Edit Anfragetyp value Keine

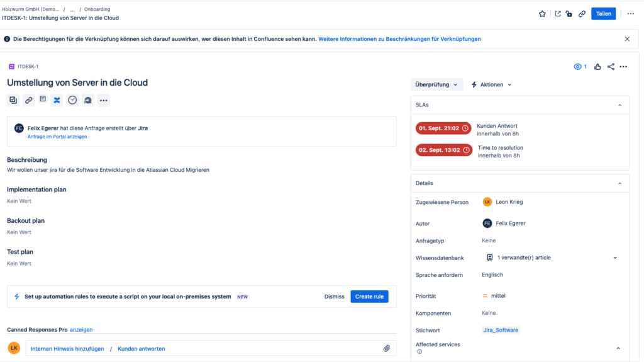point(489,240)
